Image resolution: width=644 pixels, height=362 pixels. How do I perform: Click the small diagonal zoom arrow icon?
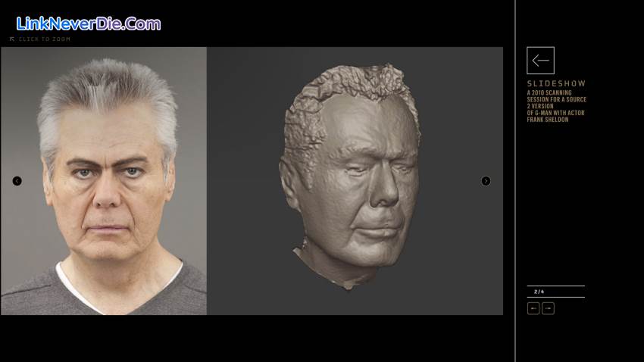pos(12,39)
